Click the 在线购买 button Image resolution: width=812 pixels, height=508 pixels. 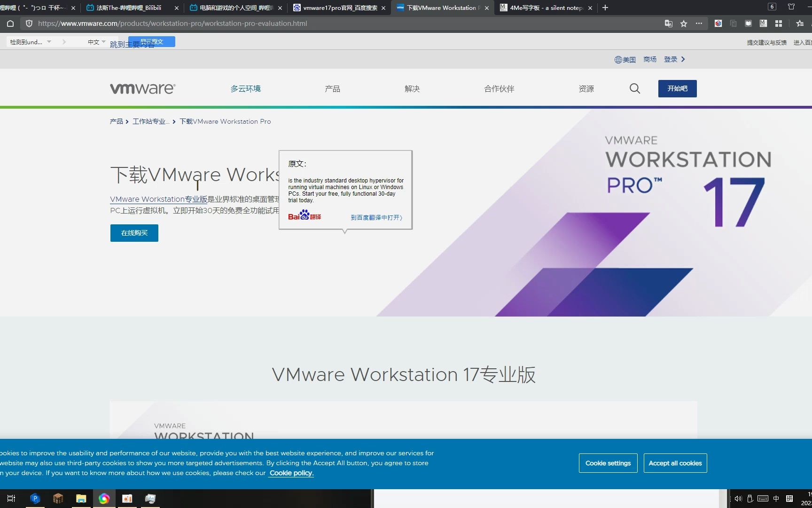[x=134, y=233]
